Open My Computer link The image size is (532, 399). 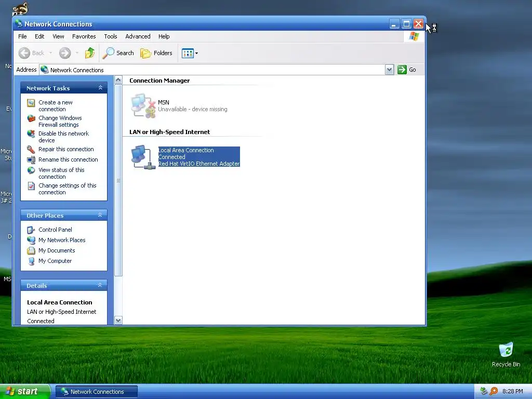(55, 261)
